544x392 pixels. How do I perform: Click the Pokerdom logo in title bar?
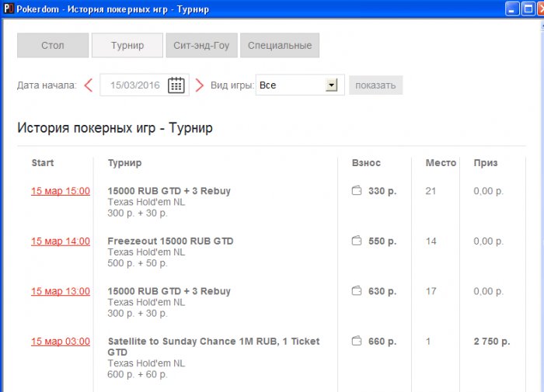(x=9, y=9)
